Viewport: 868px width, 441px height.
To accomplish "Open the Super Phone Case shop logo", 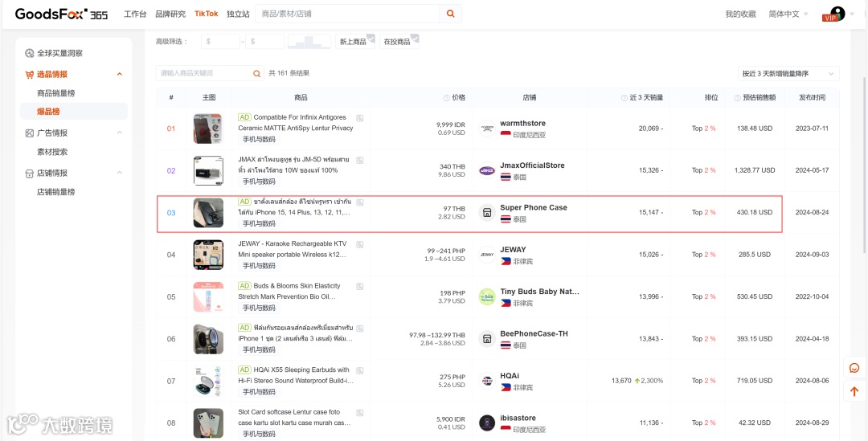I will pos(486,213).
